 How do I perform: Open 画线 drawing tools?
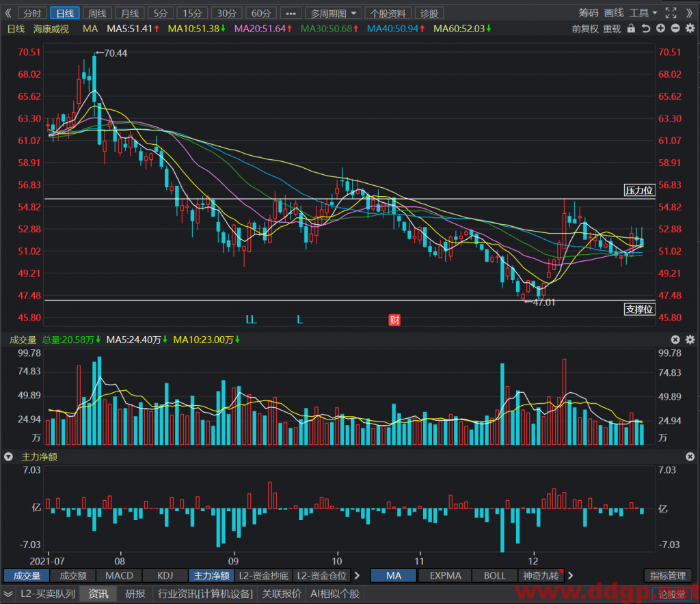(614, 14)
